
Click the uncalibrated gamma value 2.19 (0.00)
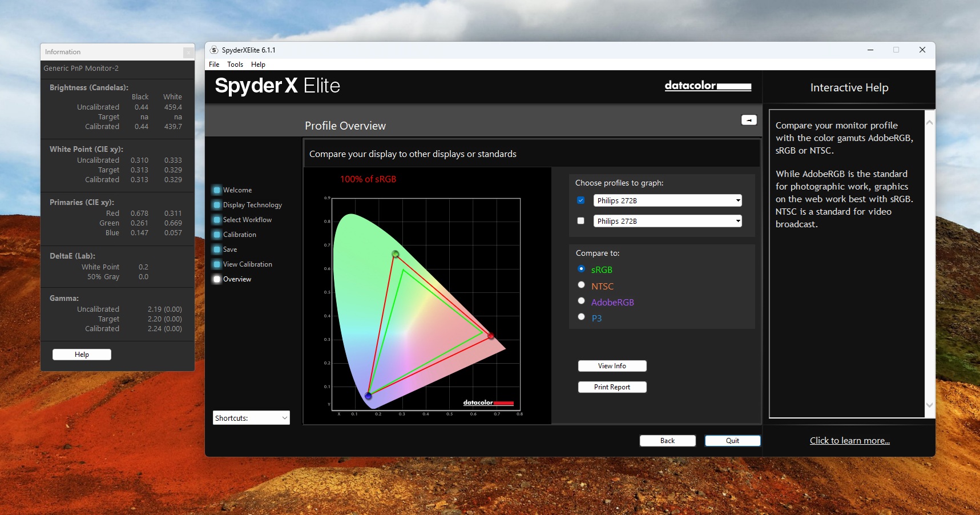point(165,309)
